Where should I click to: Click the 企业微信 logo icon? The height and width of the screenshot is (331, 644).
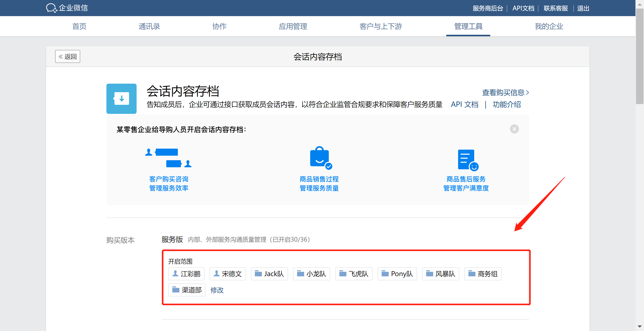(x=52, y=8)
